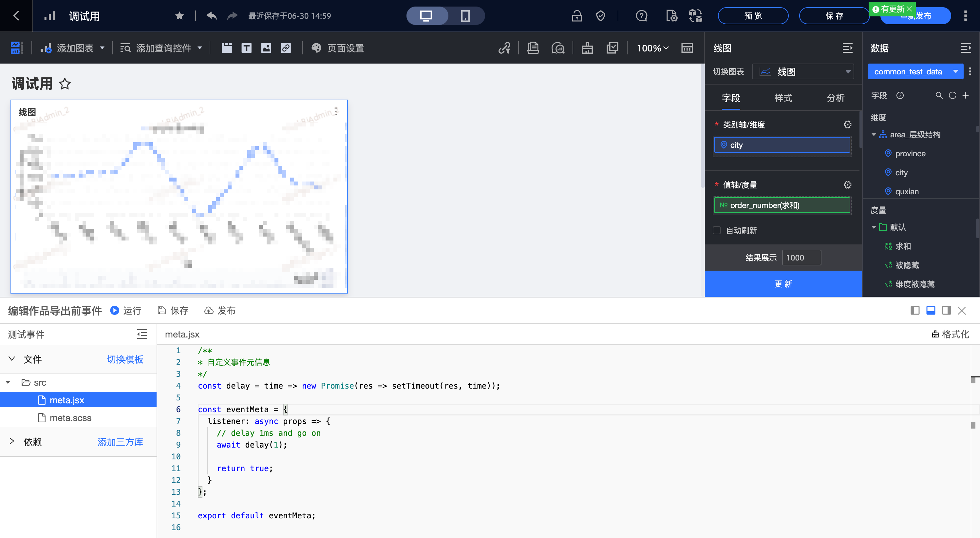Click settings gear for 类别轴/维度
This screenshot has width=980, height=538.
(x=847, y=125)
